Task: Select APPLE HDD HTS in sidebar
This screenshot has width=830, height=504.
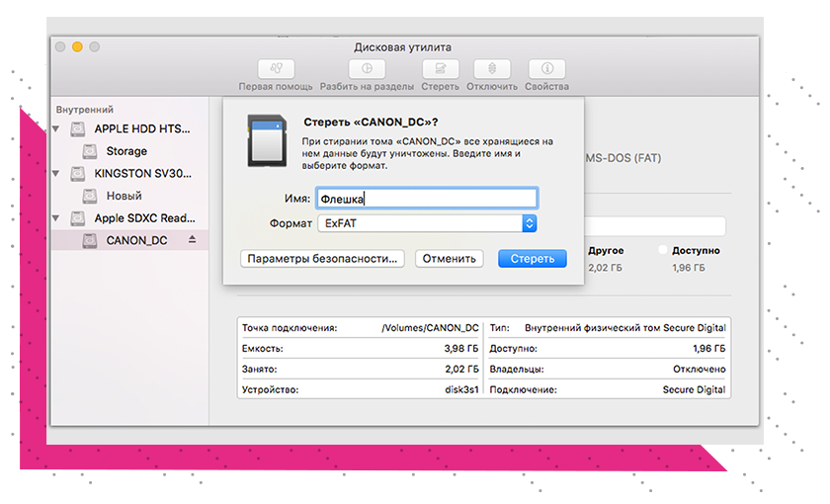Action: coord(129,128)
